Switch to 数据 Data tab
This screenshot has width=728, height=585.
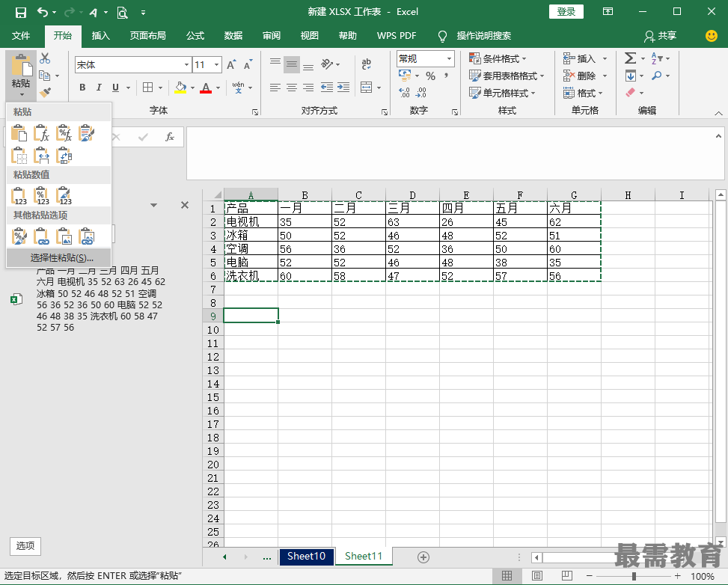(233, 36)
